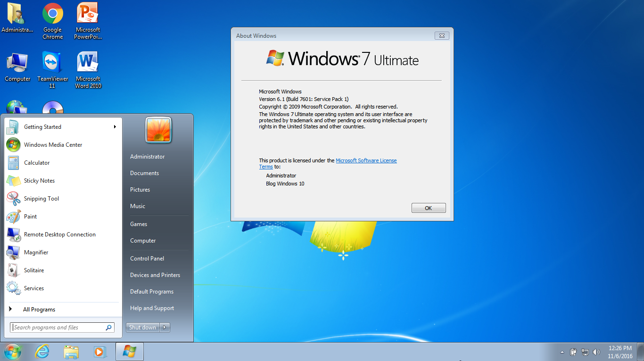
Task: Open Services from Start menu
Action: click(63, 288)
